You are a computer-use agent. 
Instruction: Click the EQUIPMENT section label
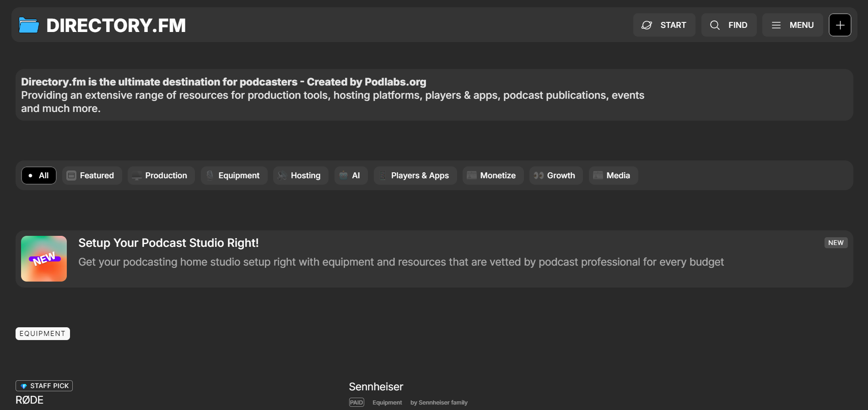pos(43,334)
